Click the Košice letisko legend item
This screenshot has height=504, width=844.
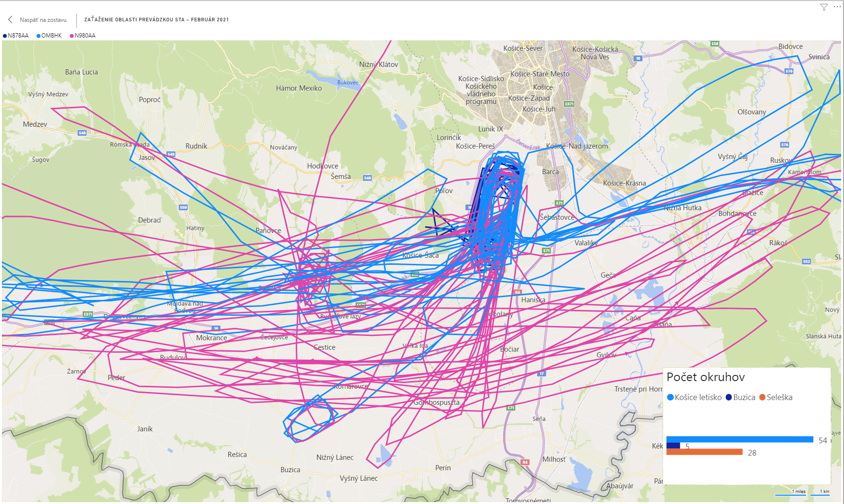(694, 397)
